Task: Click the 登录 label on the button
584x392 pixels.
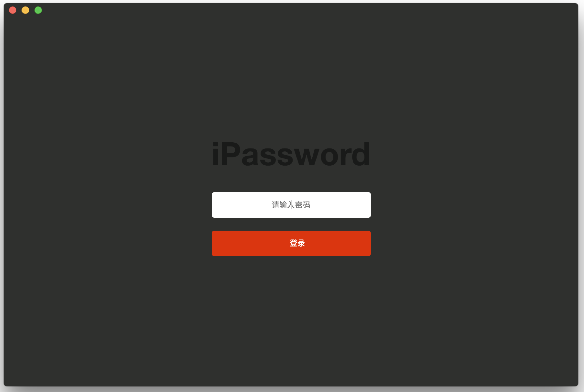Action: pos(297,243)
